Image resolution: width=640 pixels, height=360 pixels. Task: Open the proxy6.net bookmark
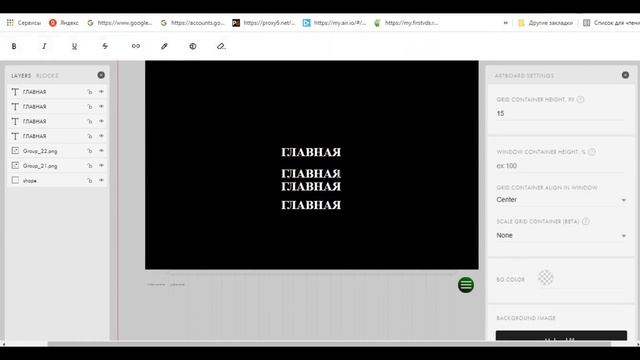pyautogui.click(x=264, y=23)
